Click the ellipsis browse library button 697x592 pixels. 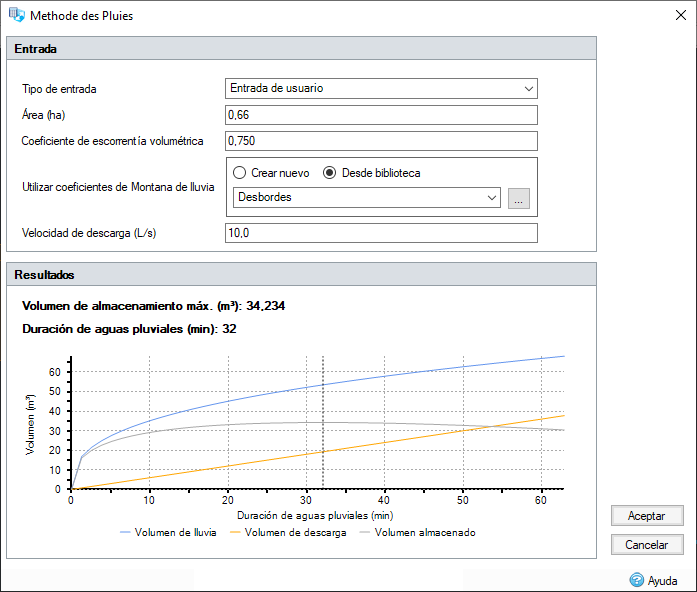pyautogui.click(x=519, y=198)
